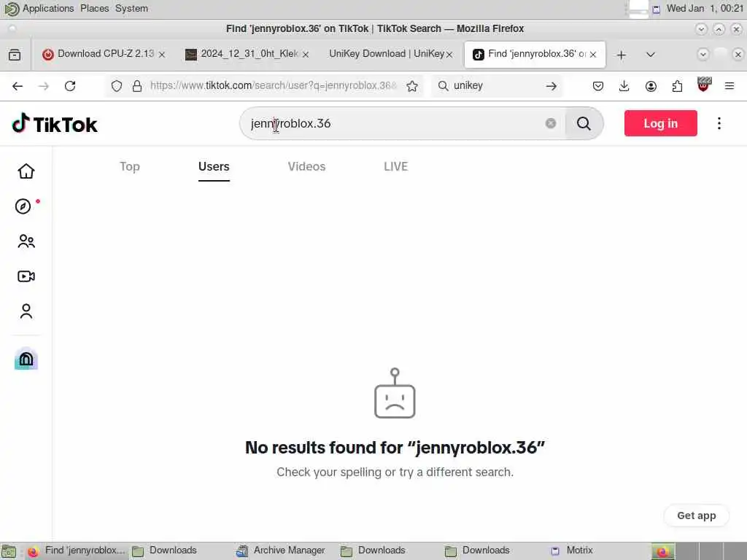Image resolution: width=747 pixels, height=560 pixels.
Task: Open the Firefox extensions puzzle icon
Action: [x=677, y=86]
